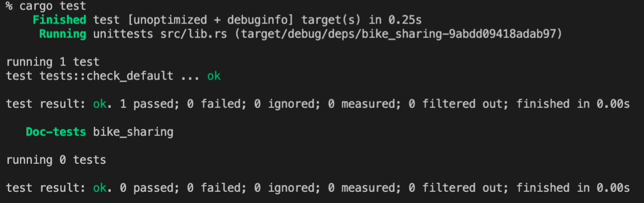The height and width of the screenshot is (203, 644).
Task: Click the green 'Finished' status label
Action: coord(59,20)
